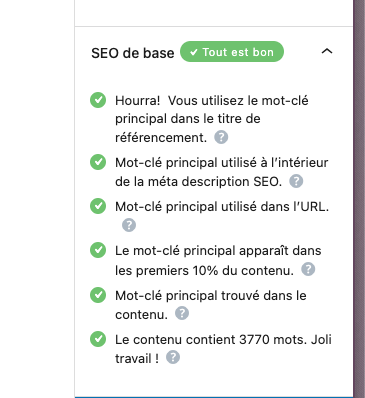Click green checkmark for keyword found in content
The image size is (365, 398).
pyautogui.click(x=98, y=295)
